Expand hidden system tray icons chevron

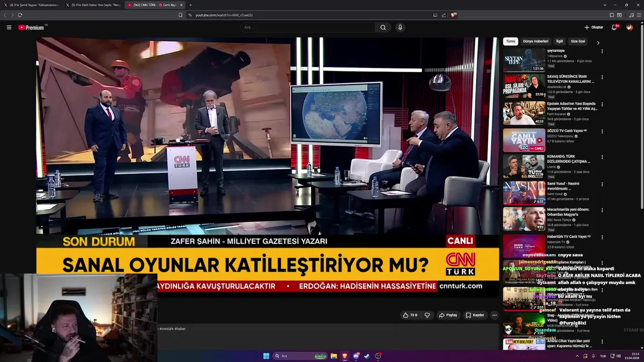click(x=577, y=356)
